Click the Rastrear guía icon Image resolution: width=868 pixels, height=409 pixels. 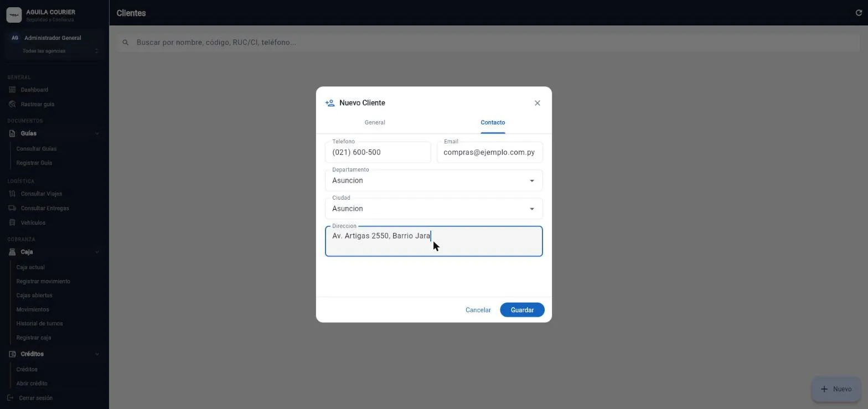pos(12,104)
